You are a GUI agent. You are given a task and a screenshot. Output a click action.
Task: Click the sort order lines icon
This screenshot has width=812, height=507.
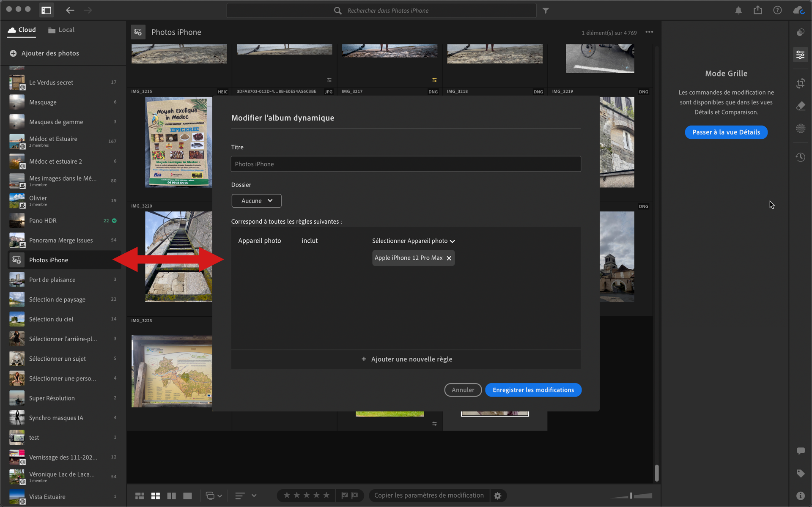pyautogui.click(x=240, y=496)
